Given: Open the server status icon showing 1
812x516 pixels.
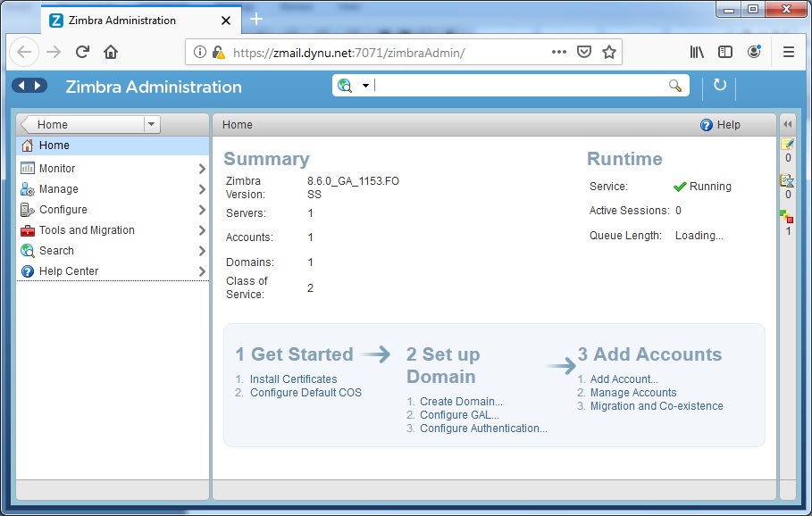Looking at the screenshot, I should coord(787,216).
